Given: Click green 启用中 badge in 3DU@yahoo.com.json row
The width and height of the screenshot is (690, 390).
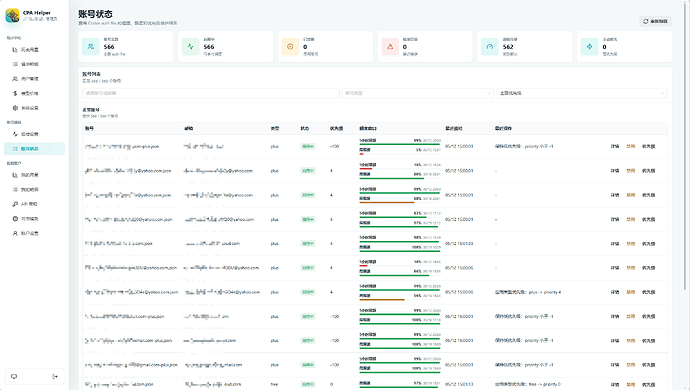Looking at the screenshot, I should pos(308,268).
